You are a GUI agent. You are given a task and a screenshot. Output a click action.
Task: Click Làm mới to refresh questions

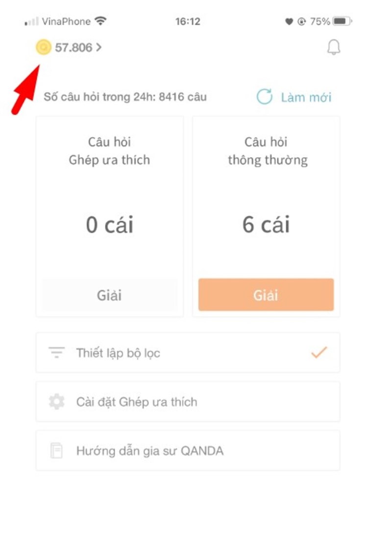coord(304,97)
